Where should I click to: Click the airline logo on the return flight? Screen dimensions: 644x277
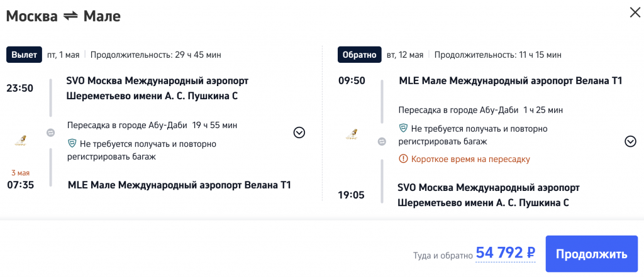[352, 134]
